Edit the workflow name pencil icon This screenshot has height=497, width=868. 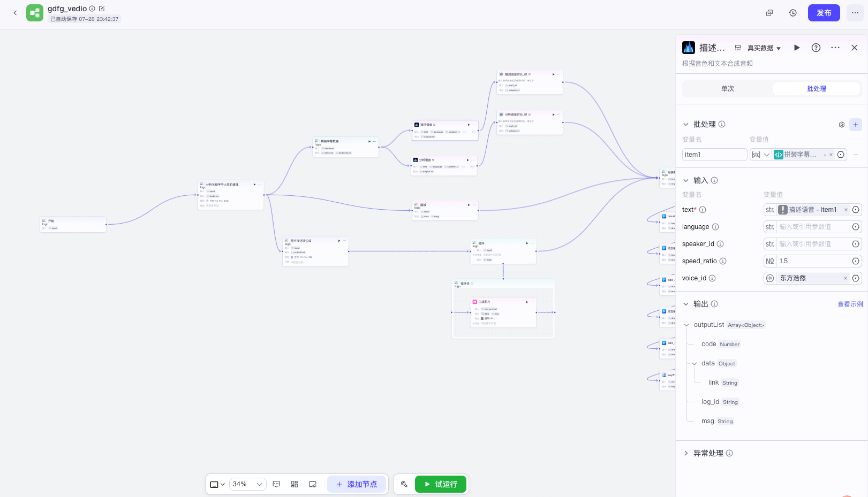(x=102, y=9)
